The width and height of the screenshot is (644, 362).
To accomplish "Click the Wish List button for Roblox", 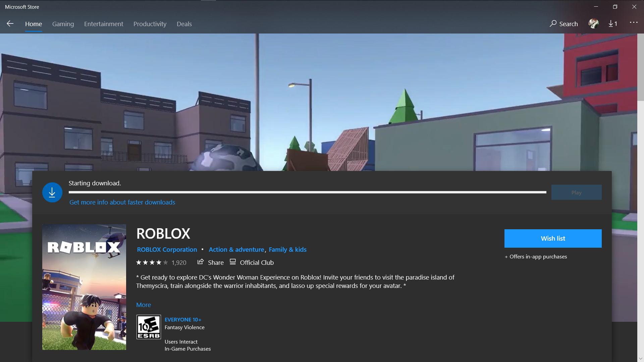I will point(553,238).
